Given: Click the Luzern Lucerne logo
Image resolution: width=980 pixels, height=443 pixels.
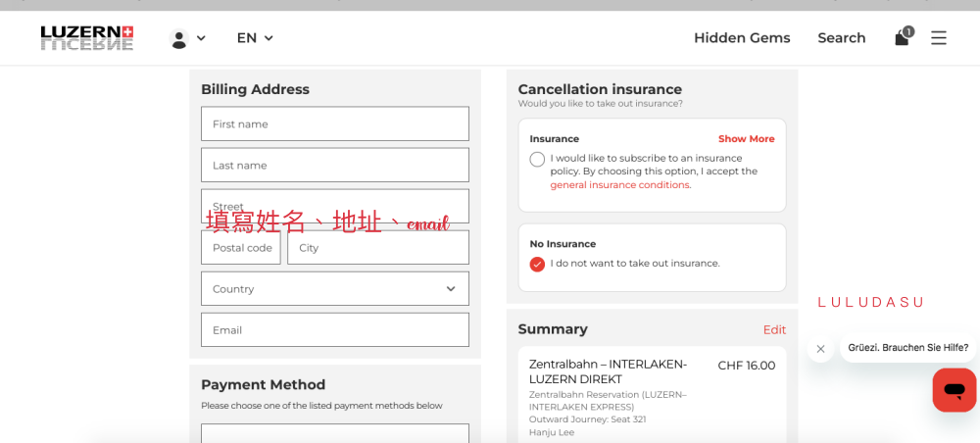Looking at the screenshot, I should pos(87,38).
